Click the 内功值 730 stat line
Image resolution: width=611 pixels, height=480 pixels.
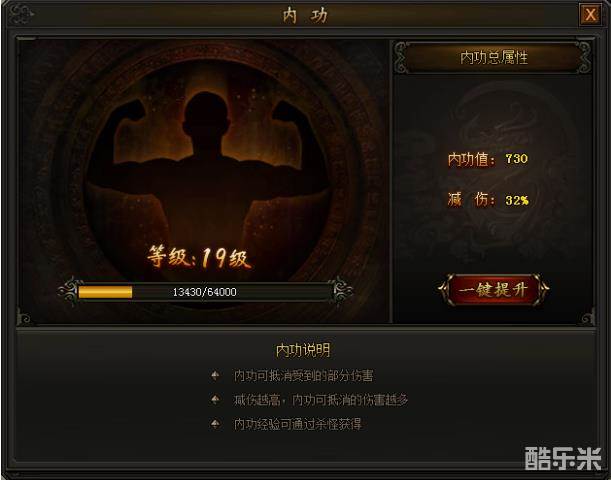(x=488, y=159)
